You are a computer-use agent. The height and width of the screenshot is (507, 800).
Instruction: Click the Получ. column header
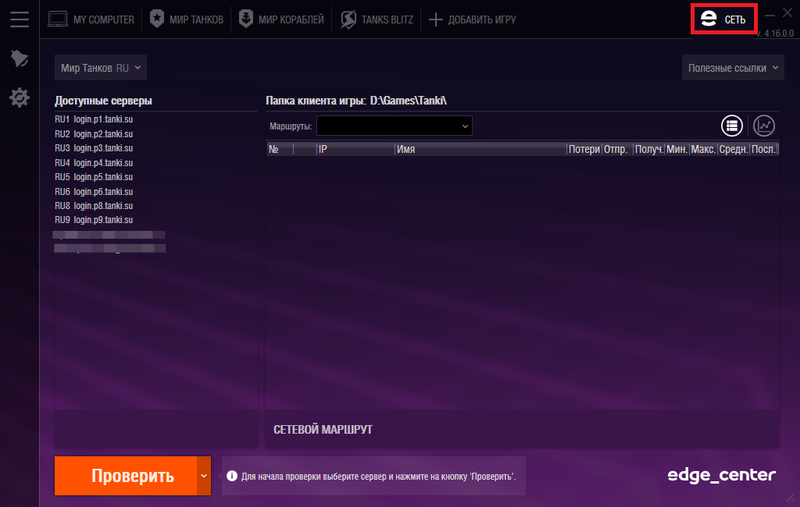649,149
